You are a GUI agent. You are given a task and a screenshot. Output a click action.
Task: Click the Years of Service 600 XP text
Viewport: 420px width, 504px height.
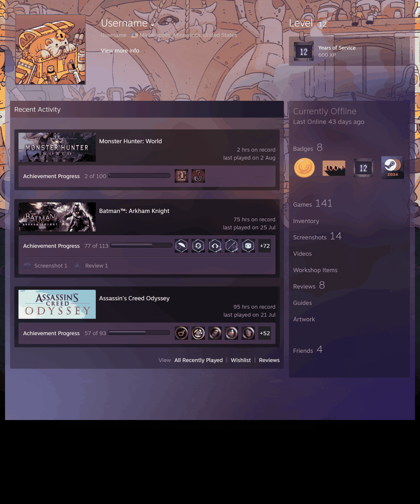point(337,51)
